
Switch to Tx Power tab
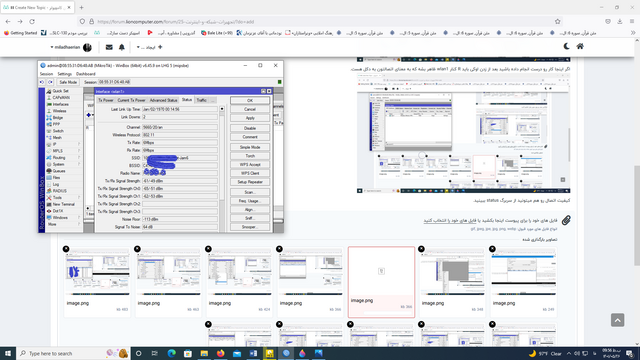tap(105, 100)
